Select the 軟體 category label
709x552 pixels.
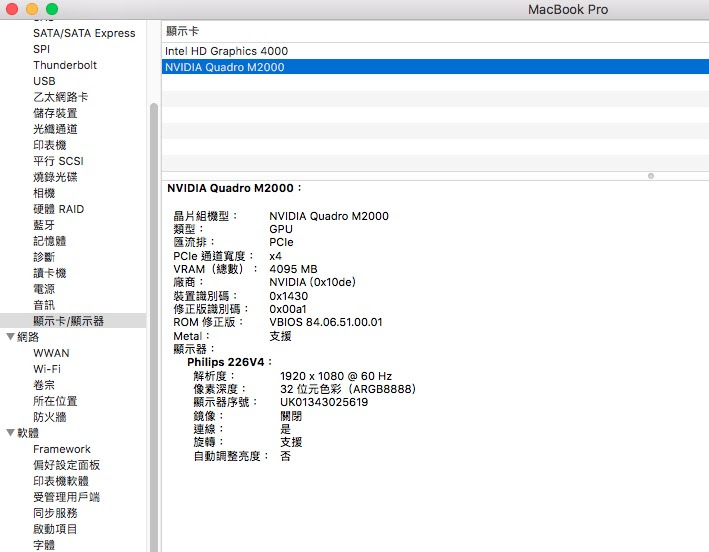click(x=28, y=433)
